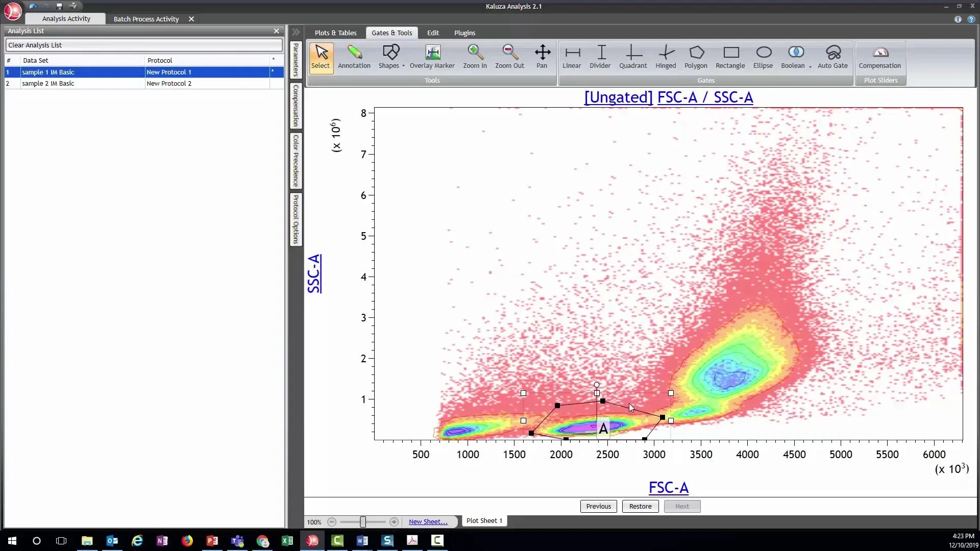The image size is (980, 551).
Task: Select the Polygon gate tool
Action: [696, 57]
